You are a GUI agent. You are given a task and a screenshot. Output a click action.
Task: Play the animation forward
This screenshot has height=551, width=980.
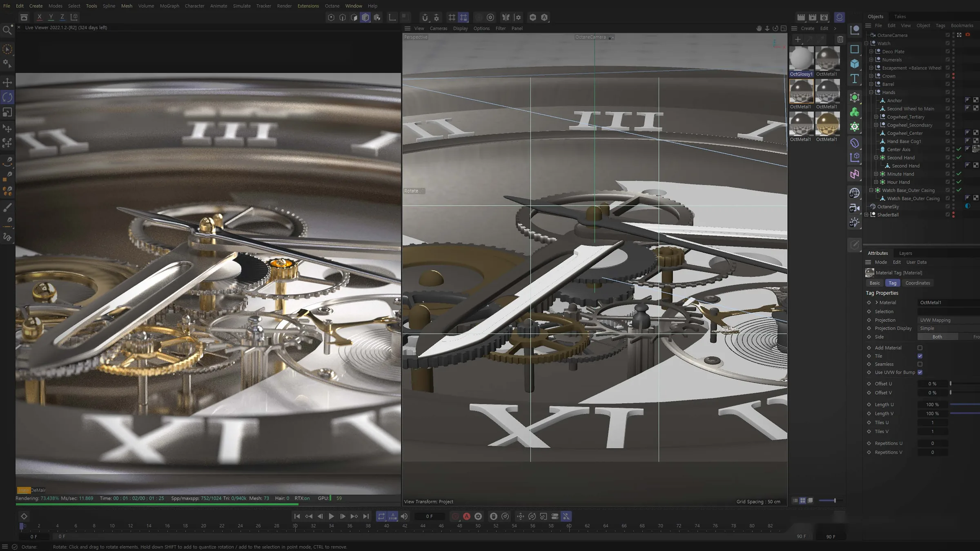pyautogui.click(x=331, y=516)
